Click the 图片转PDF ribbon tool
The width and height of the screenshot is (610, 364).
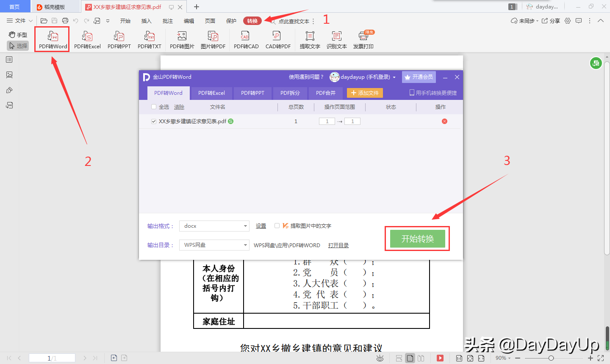[213, 40]
